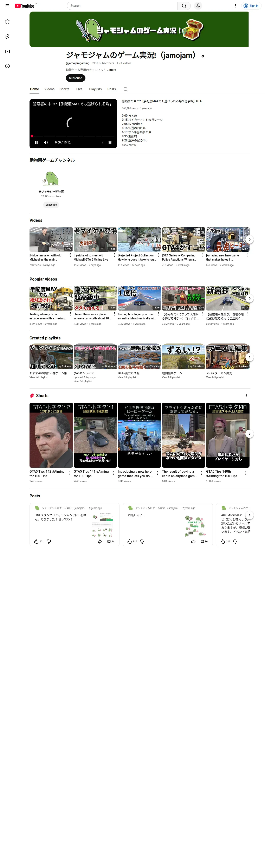The image size is (265, 868).
Task: Start voice search with microphone icon
Action: pyautogui.click(x=198, y=6)
